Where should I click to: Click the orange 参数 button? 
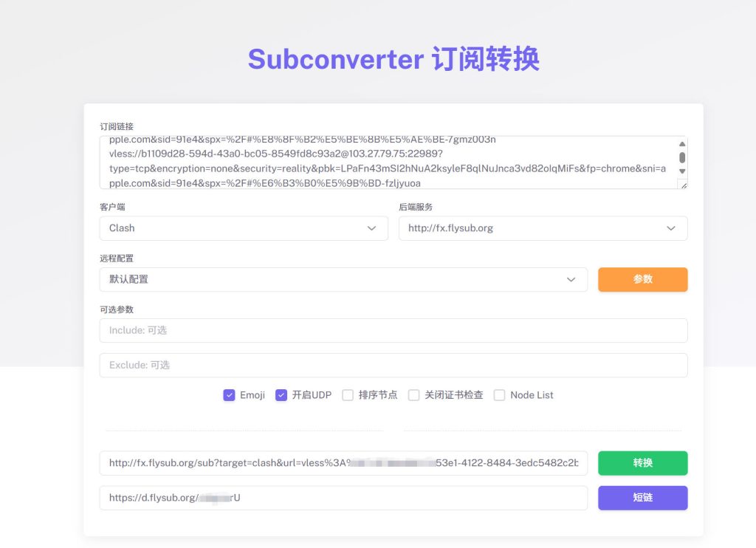tap(642, 279)
